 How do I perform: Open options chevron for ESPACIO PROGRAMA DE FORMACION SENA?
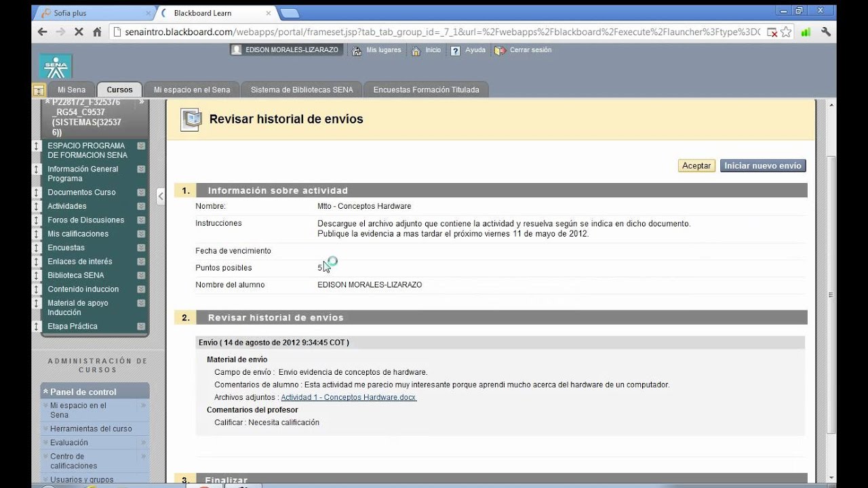pos(141,146)
